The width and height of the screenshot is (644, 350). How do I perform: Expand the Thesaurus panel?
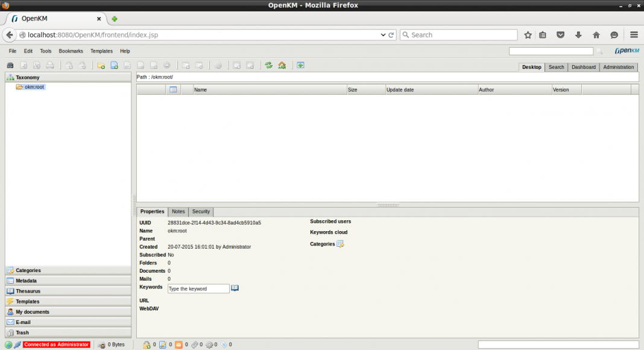68,291
